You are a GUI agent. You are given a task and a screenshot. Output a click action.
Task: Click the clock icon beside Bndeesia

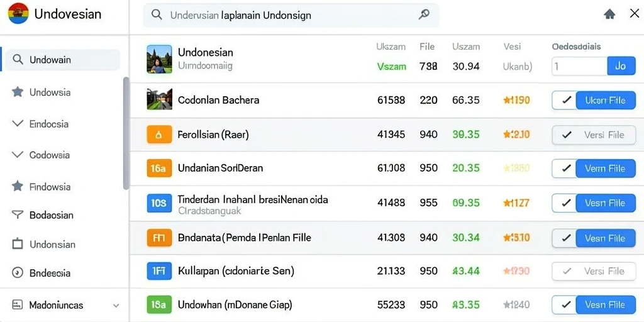tap(18, 273)
